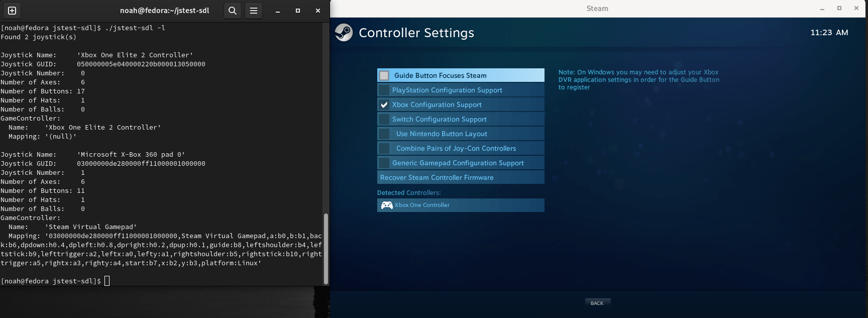Viewport: 868px width, 318px height.
Task: Click the Windows Xbox DVR note text
Action: 639,80
